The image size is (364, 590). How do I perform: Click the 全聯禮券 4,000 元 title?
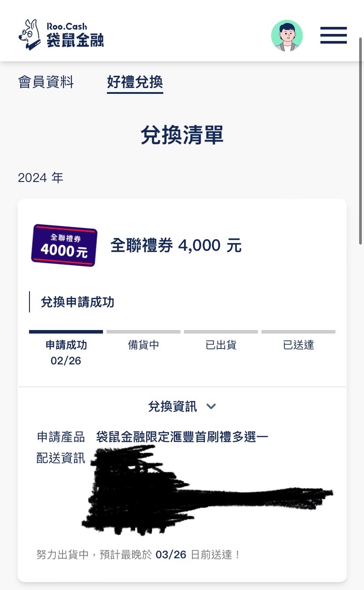pos(176,245)
